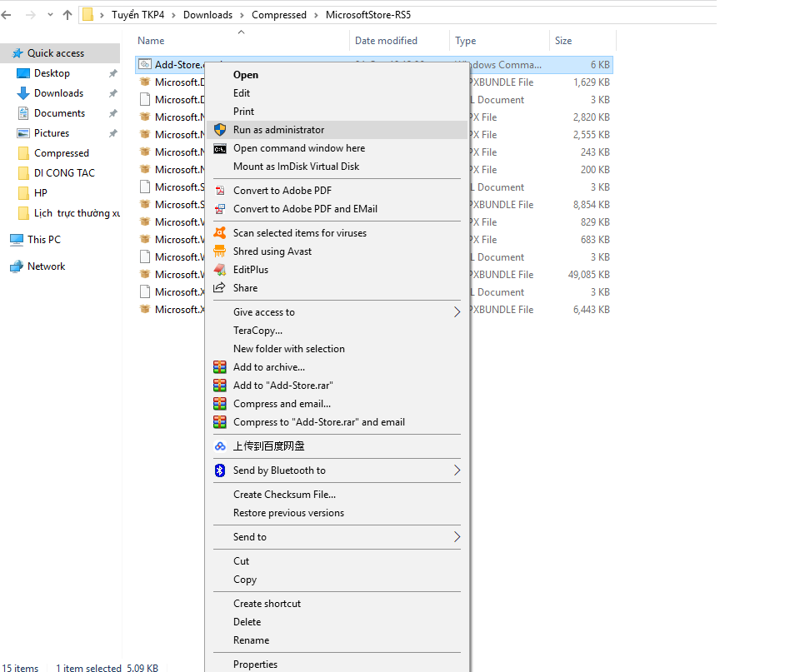The height and width of the screenshot is (672, 800).
Task: Open Network in the navigation pane
Action: (x=46, y=266)
